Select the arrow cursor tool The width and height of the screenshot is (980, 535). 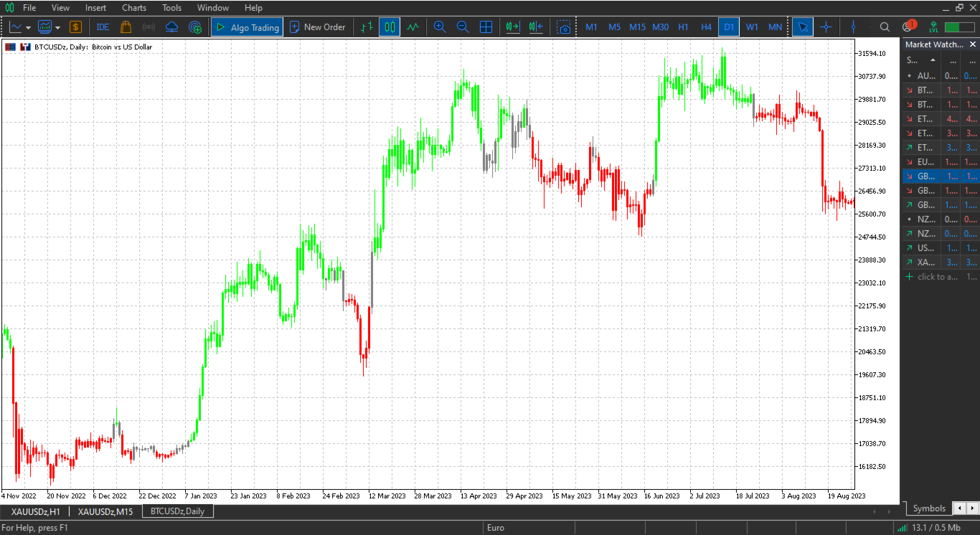pyautogui.click(x=803, y=27)
